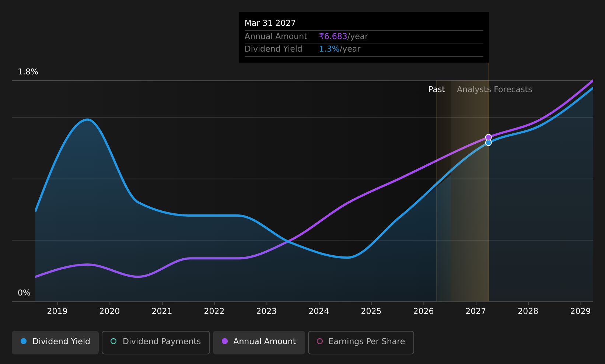Click the tooltip's Dividend Yield row label

click(273, 49)
